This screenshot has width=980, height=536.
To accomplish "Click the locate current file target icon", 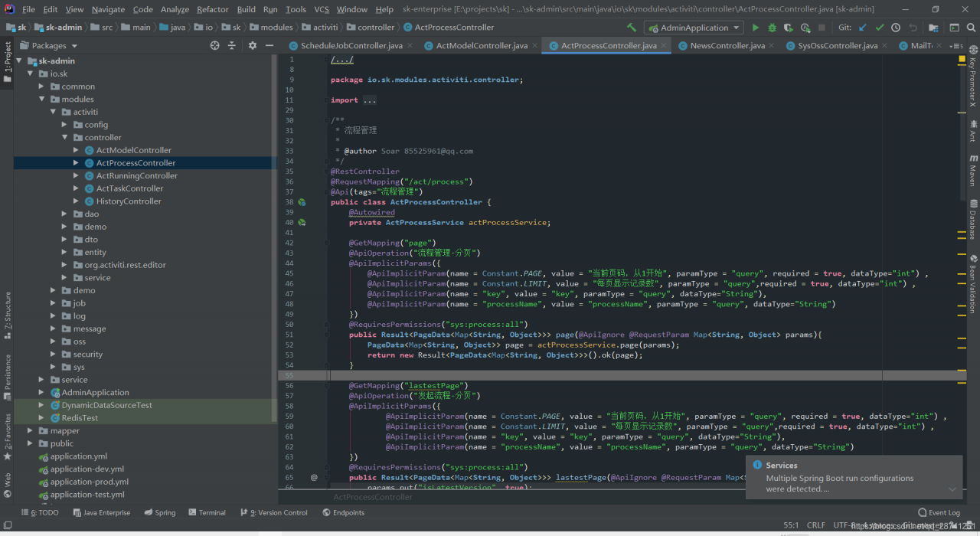I will coord(214,46).
